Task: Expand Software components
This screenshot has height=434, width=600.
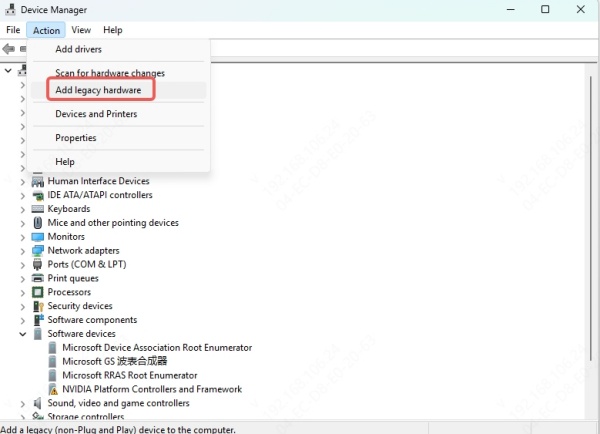Action: [23, 321]
